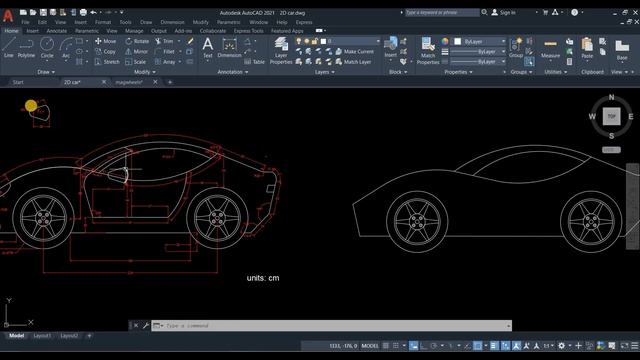Expand the Draw panel
The width and height of the screenshot is (640, 360).
coord(46,72)
